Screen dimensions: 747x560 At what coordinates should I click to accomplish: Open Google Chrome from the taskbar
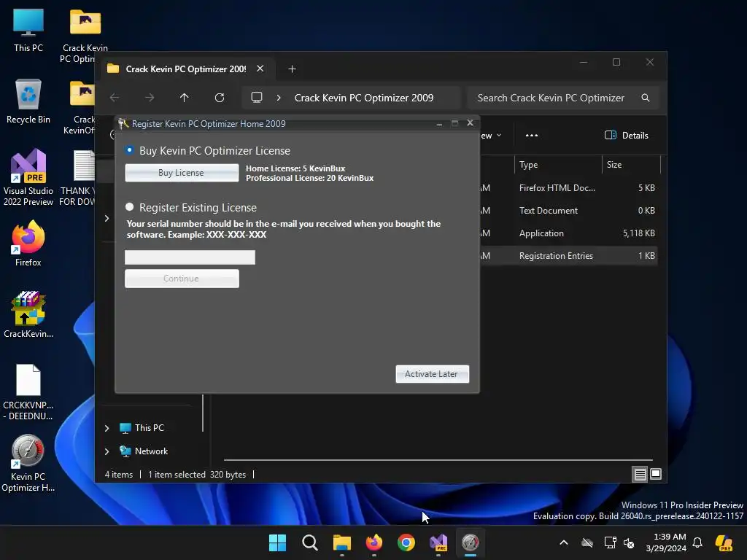406,542
